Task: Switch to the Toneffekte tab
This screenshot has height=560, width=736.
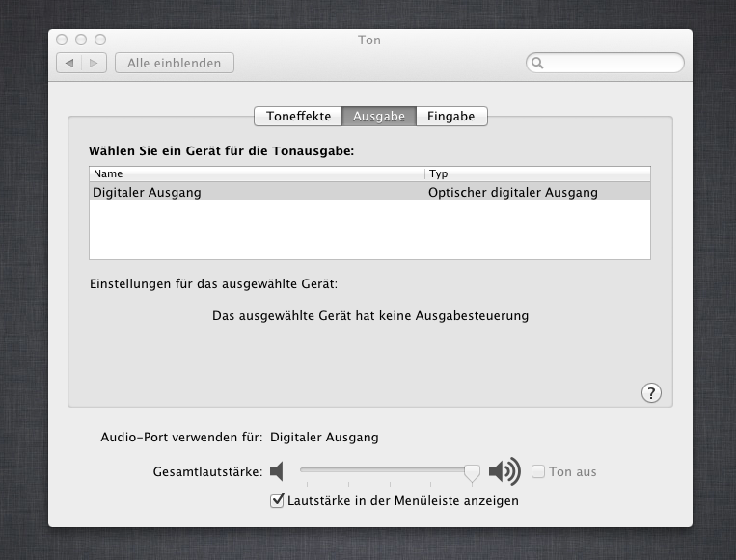Action: (298, 116)
